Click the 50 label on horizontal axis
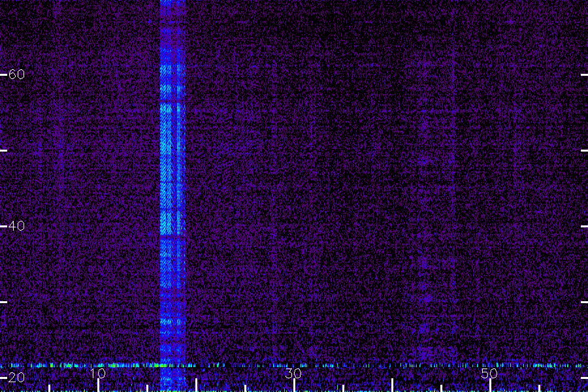 [489, 373]
